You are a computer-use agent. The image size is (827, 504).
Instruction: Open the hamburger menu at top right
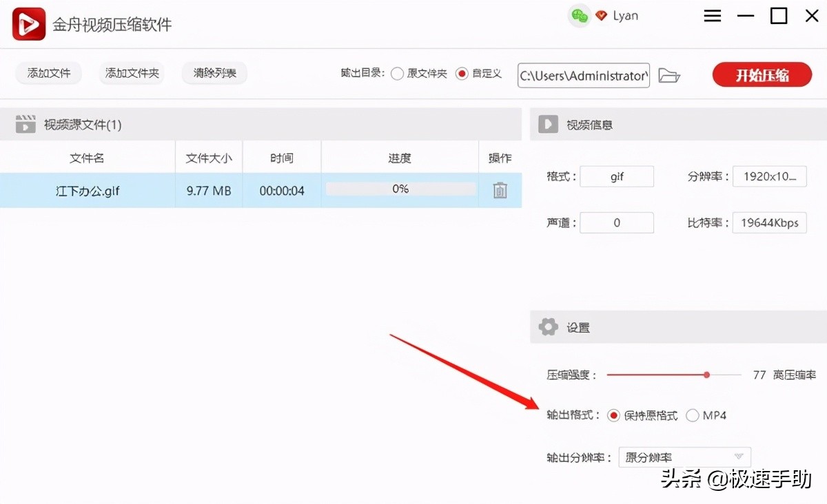coord(713,15)
